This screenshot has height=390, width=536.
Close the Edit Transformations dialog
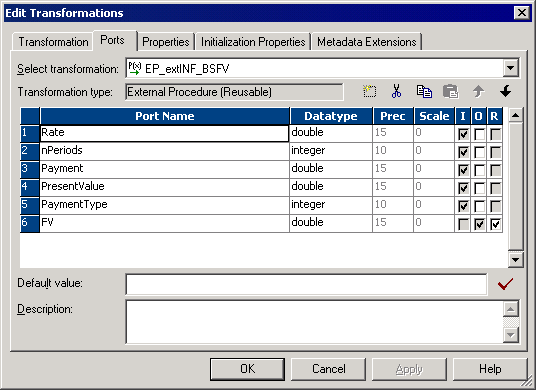pos(522,13)
